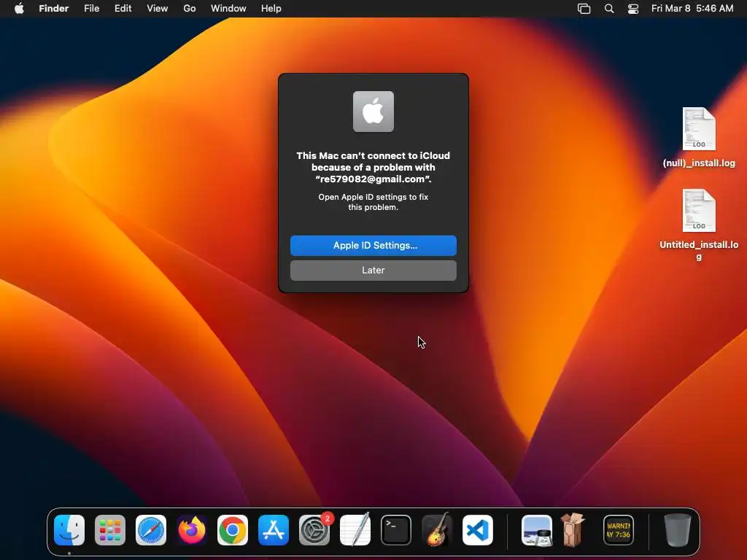Click the iCloud connection error message text
Image resolution: width=747 pixels, height=560 pixels.
pyautogui.click(x=373, y=167)
